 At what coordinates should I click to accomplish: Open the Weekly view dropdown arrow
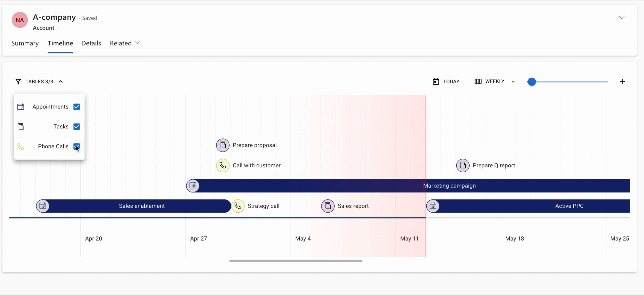tap(513, 82)
